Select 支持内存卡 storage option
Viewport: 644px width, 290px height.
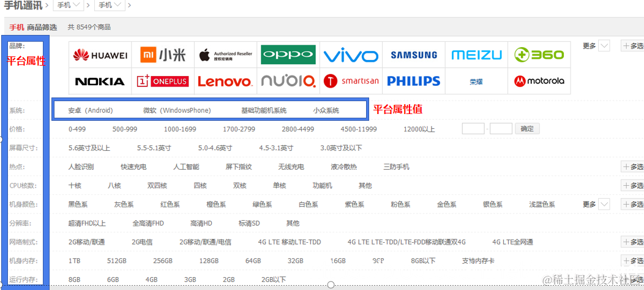pos(478,261)
